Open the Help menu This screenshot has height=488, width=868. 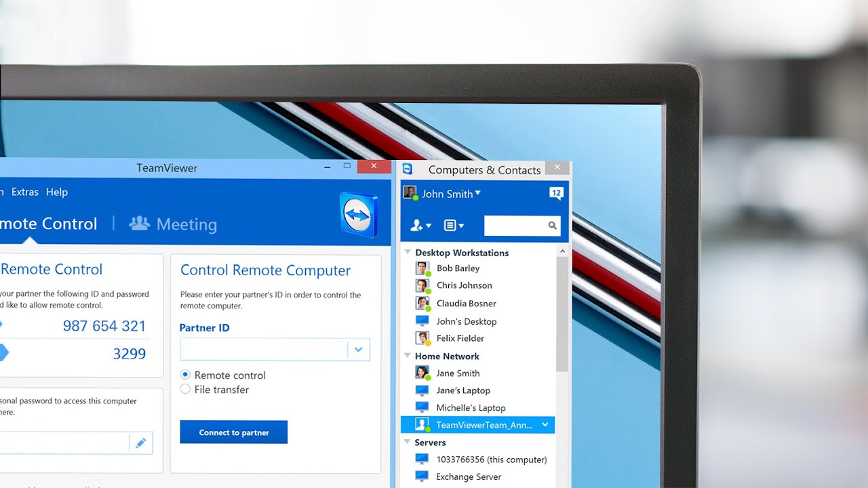(x=57, y=192)
